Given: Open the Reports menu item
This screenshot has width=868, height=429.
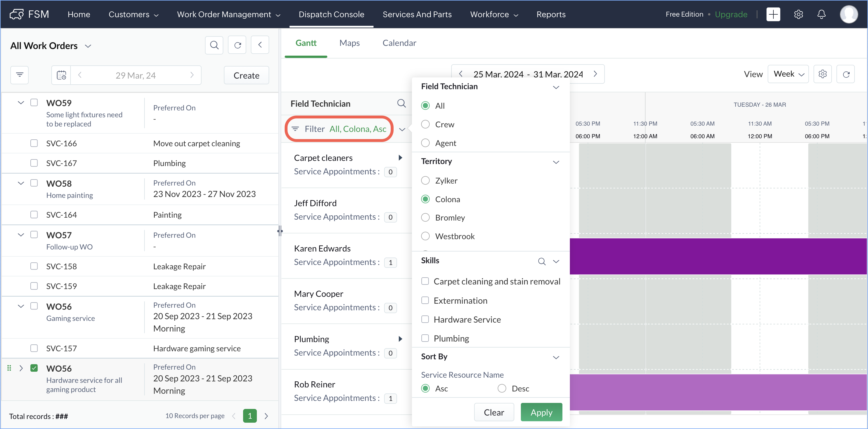Looking at the screenshot, I should pyautogui.click(x=551, y=14).
